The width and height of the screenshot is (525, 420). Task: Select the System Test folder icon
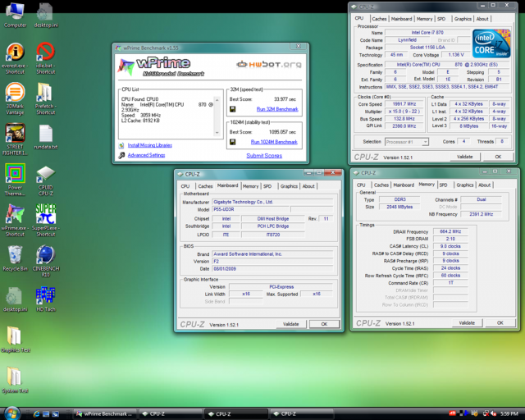click(x=15, y=380)
